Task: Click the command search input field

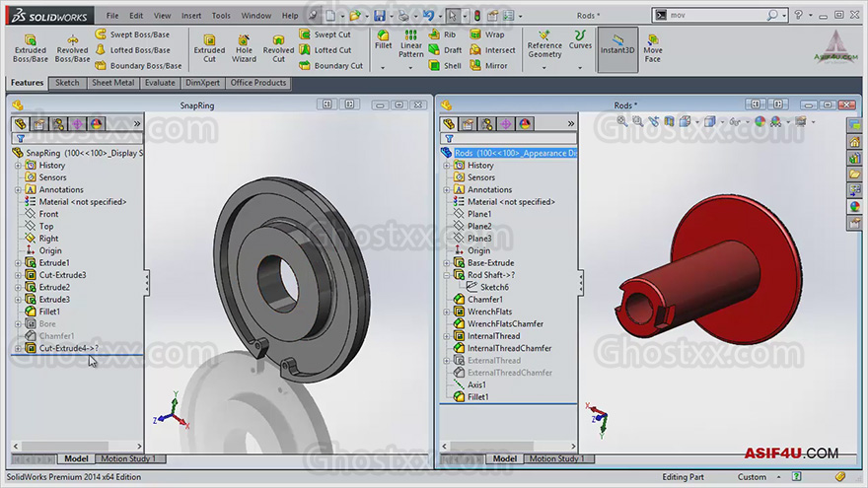Action: click(x=716, y=16)
